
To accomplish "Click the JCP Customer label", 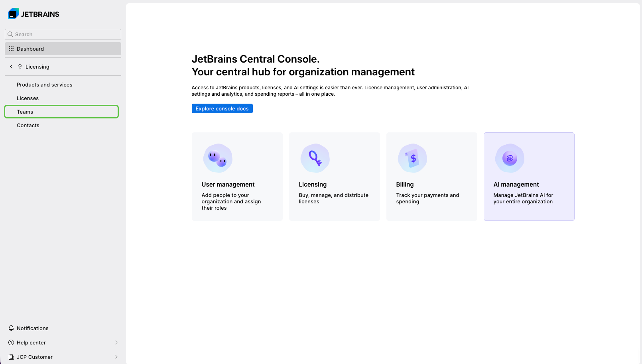I will 35,357.
